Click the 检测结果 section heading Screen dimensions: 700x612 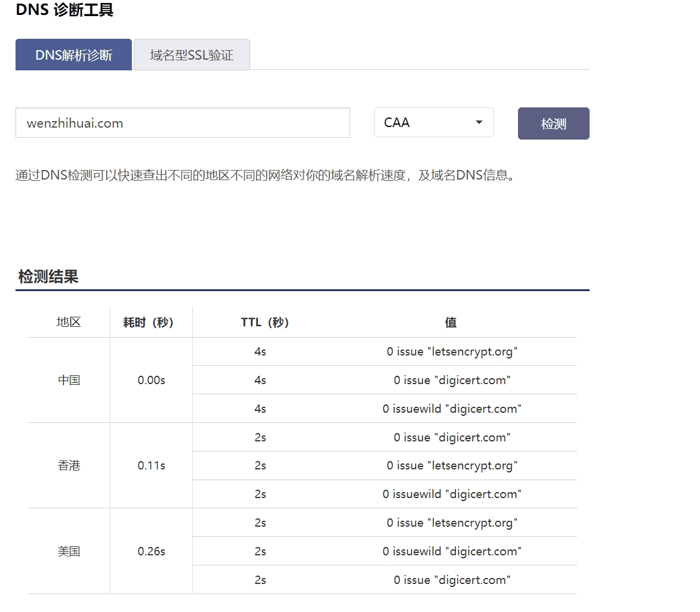pos(48,277)
